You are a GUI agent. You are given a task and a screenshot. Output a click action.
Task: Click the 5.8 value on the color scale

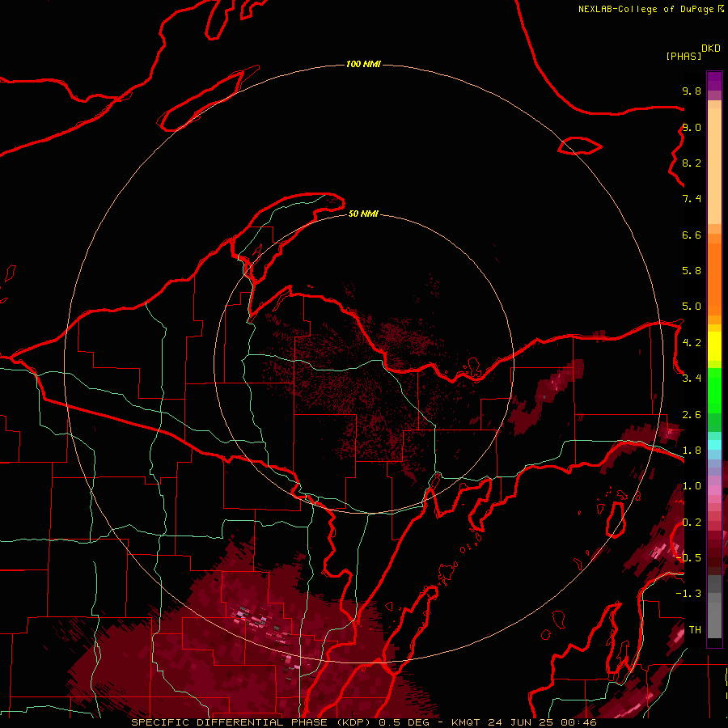pos(692,271)
